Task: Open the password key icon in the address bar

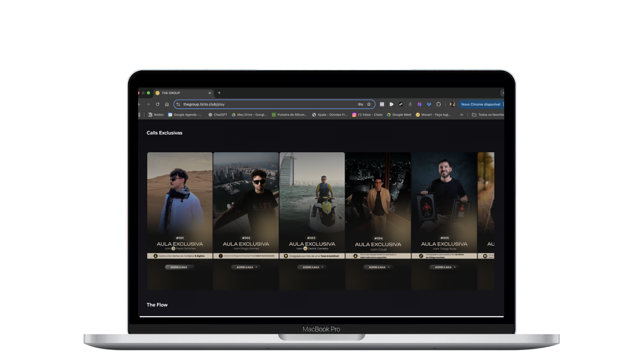Action: (x=360, y=104)
